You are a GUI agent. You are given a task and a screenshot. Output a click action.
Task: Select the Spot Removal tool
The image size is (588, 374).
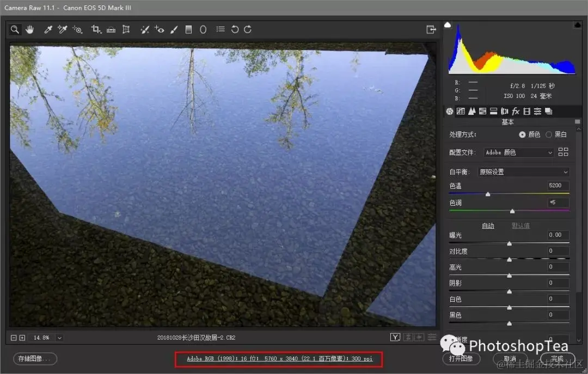tap(145, 29)
